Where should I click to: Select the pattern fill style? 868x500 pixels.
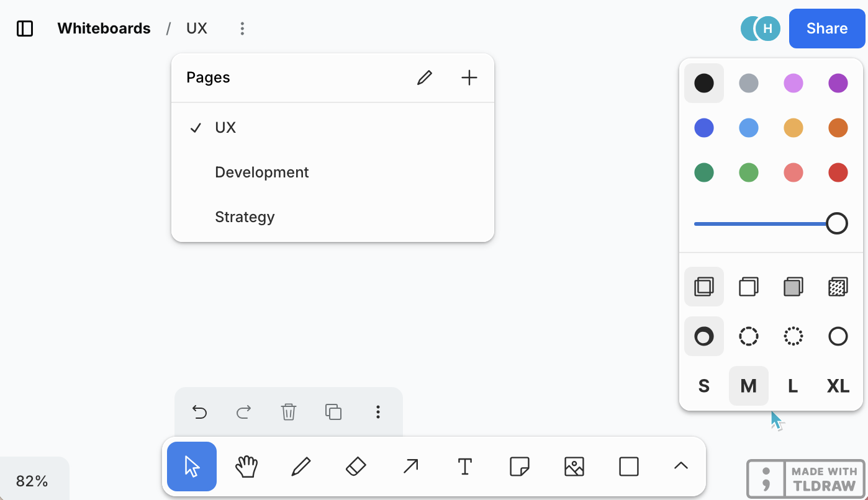point(838,287)
